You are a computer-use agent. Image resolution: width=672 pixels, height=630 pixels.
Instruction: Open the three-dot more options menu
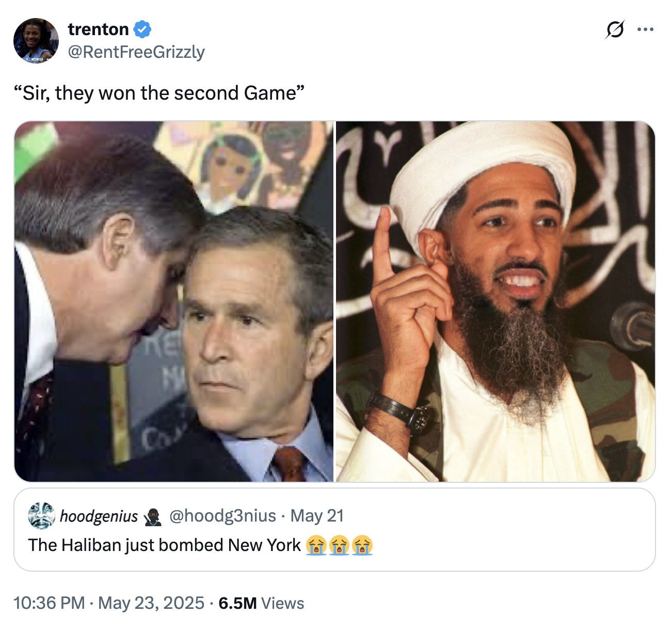pyautogui.click(x=645, y=29)
